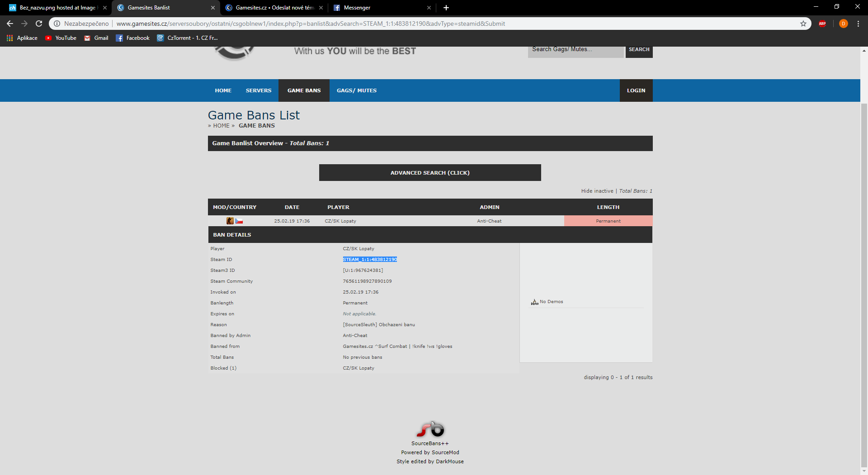Image resolution: width=868 pixels, height=475 pixels.
Task: Focus the Search Gags/ Mutes field
Action: (576, 50)
